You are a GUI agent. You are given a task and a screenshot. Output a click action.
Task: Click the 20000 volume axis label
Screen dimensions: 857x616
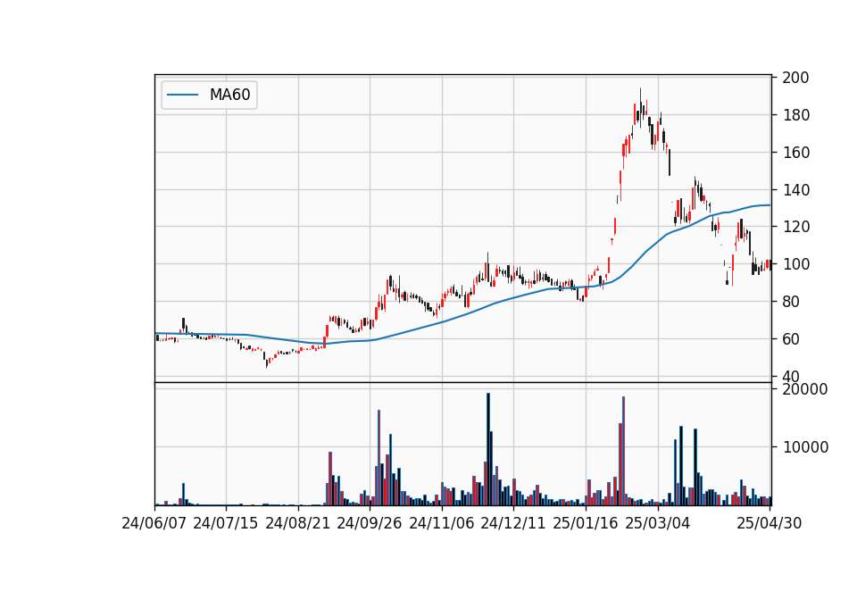point(805,389)
